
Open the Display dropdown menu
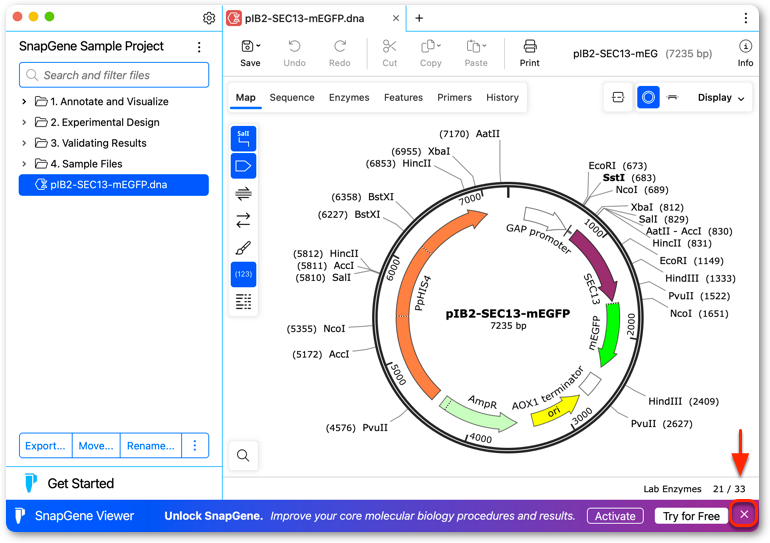[721, 98]
